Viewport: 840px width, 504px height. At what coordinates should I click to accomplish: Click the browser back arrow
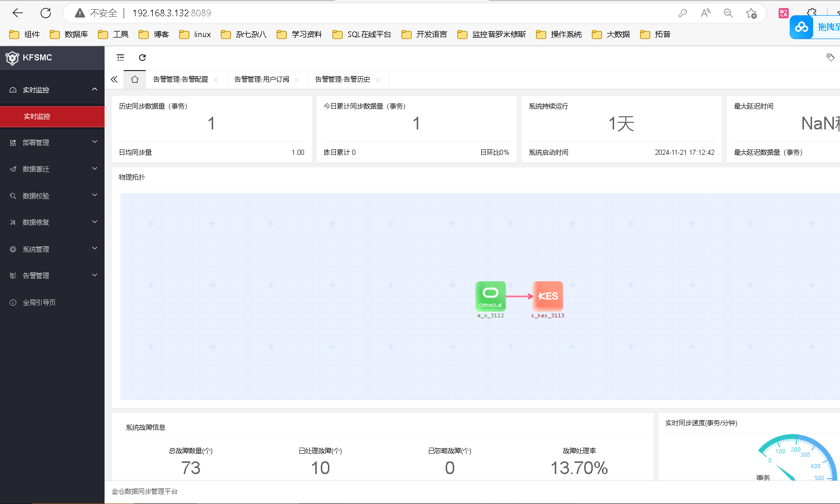tap(18, 13)
